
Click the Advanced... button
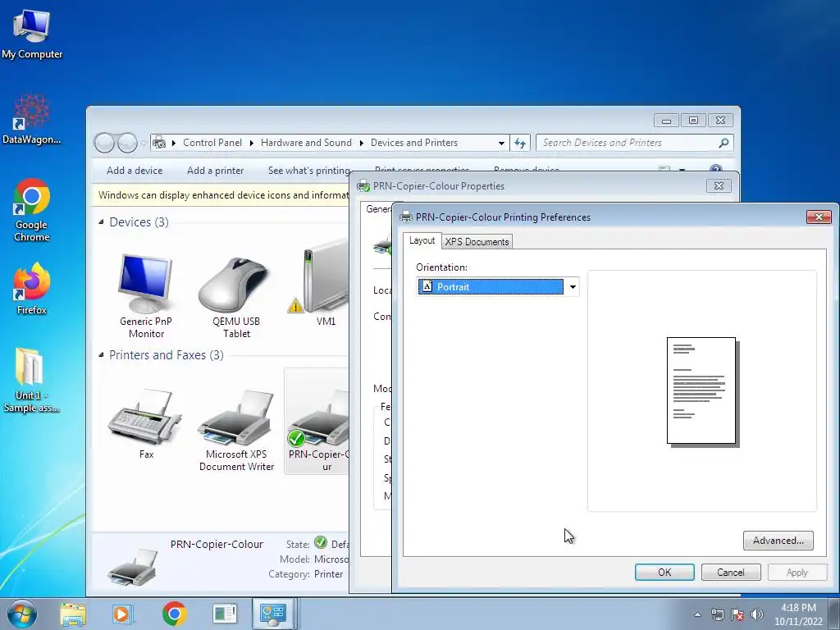[x=778, y=541]
